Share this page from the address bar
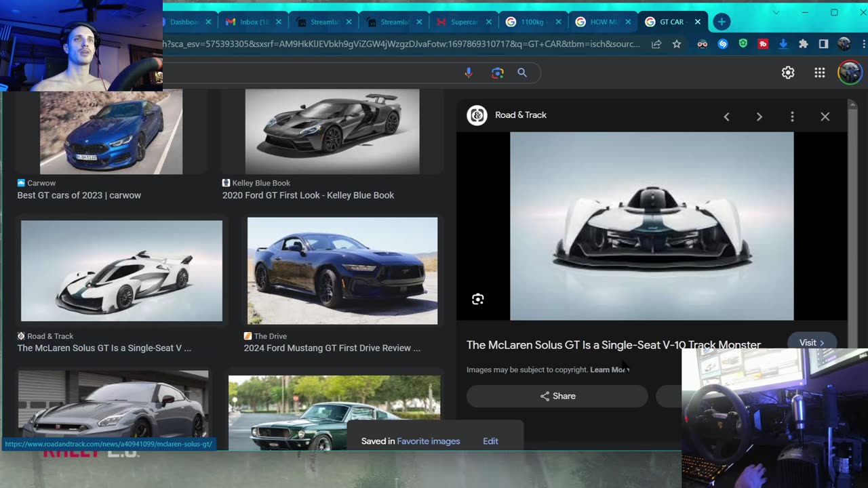The width and height of the screenshot is (868, 488). [x=656, y=44]
